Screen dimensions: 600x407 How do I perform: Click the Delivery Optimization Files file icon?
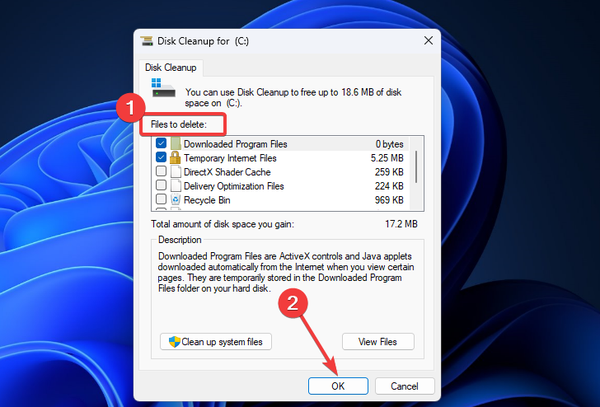pyautogui.click(x=176, y=186)
